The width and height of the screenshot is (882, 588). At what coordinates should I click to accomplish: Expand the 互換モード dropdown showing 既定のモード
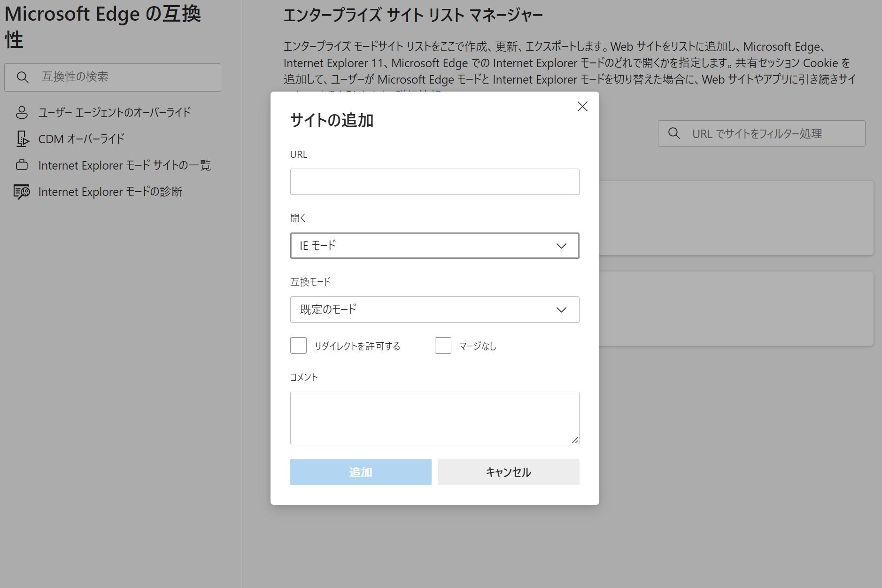pos(434,309)
